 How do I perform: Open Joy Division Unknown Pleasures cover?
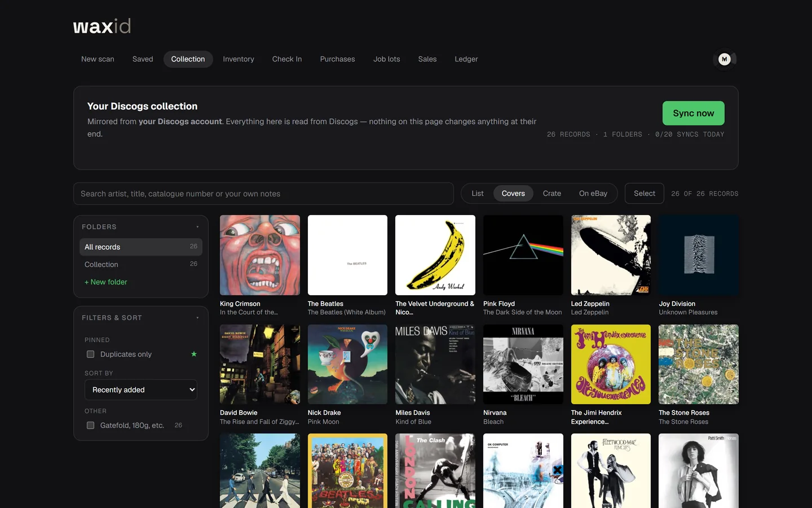[x=699, y=255]
